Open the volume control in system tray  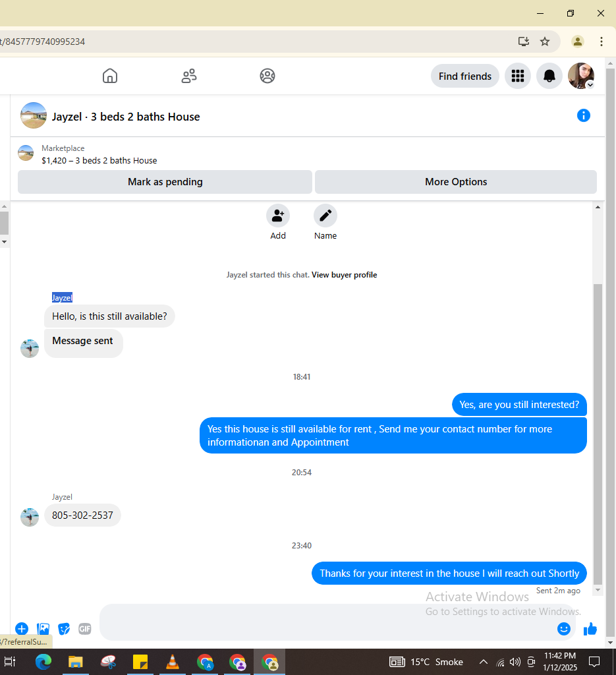pos(515,662)
